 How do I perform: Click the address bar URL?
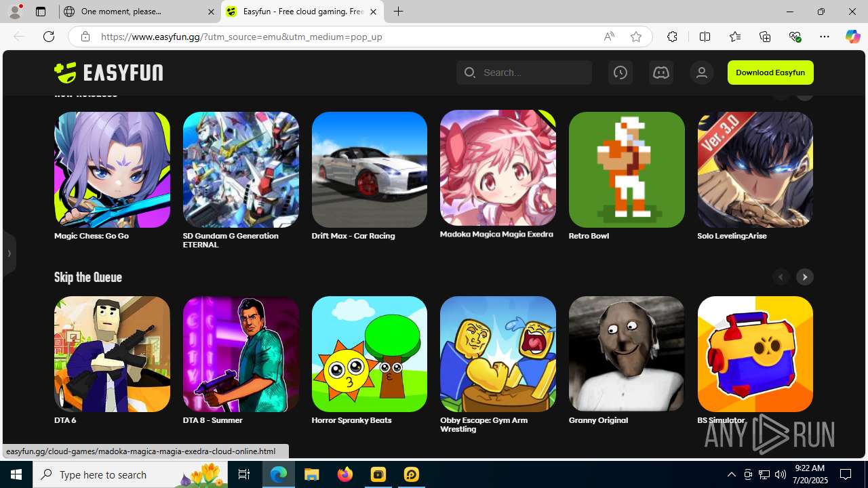point(241,37)
